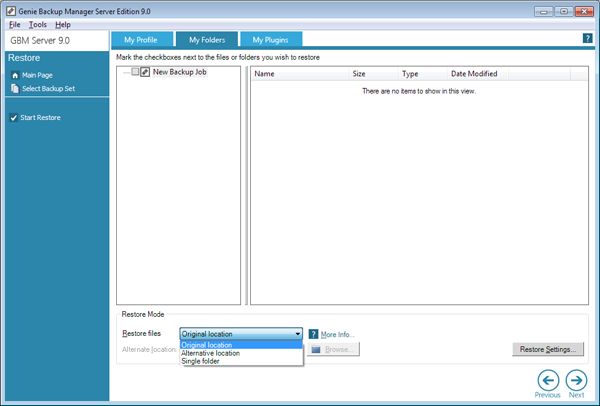Click the Select Backup Set documents icon
Viewport: 600px width, 406px height.
click(15, 88)
